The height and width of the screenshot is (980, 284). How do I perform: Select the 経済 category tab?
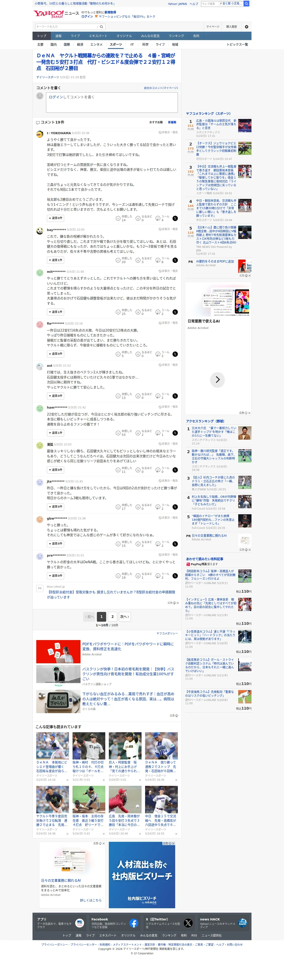coord(80,45)
